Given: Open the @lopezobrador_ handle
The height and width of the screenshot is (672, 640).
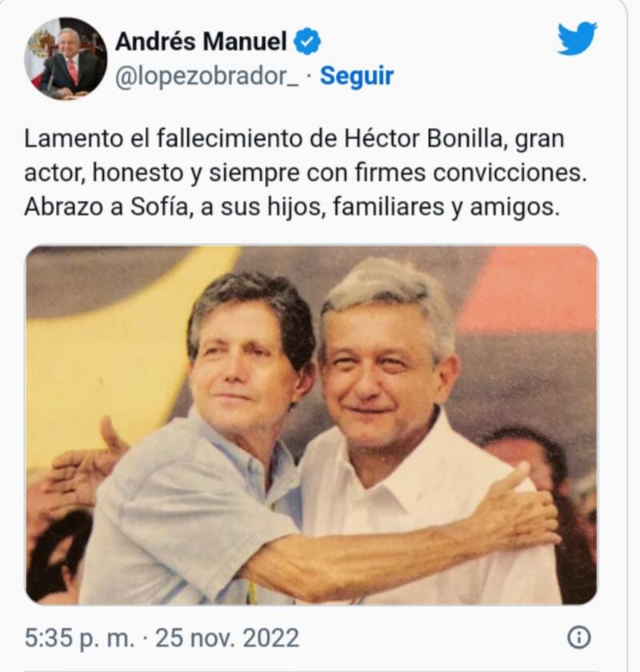Looking at the screenshot, I should coord(207,77).
